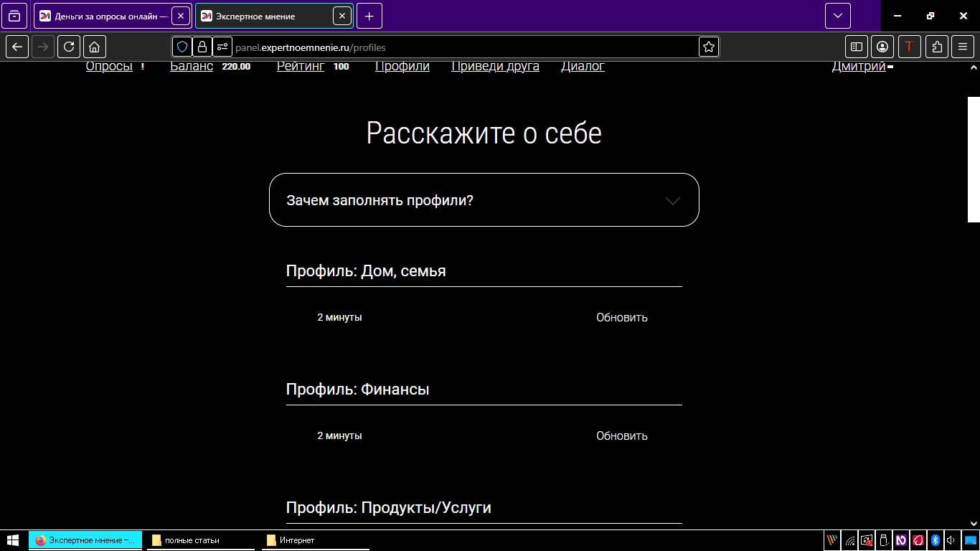Open the Диалог menu item
The image size is (980, 551).
tap(582, 65)
